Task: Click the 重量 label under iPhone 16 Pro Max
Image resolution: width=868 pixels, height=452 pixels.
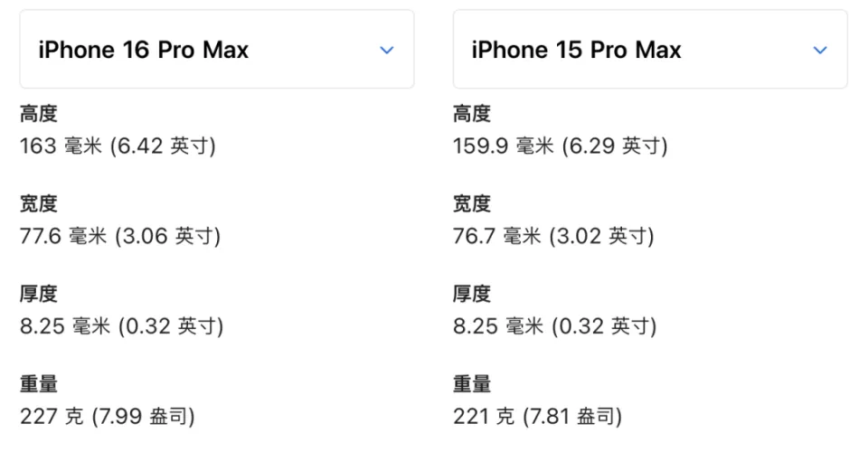Action: point(39,384)
